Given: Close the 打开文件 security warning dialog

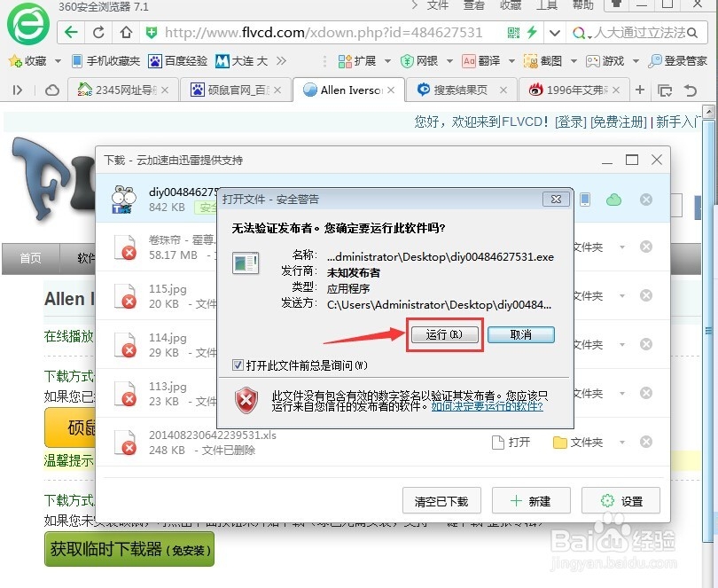Looking at the screenshot, I should click(x=556, y=199).
